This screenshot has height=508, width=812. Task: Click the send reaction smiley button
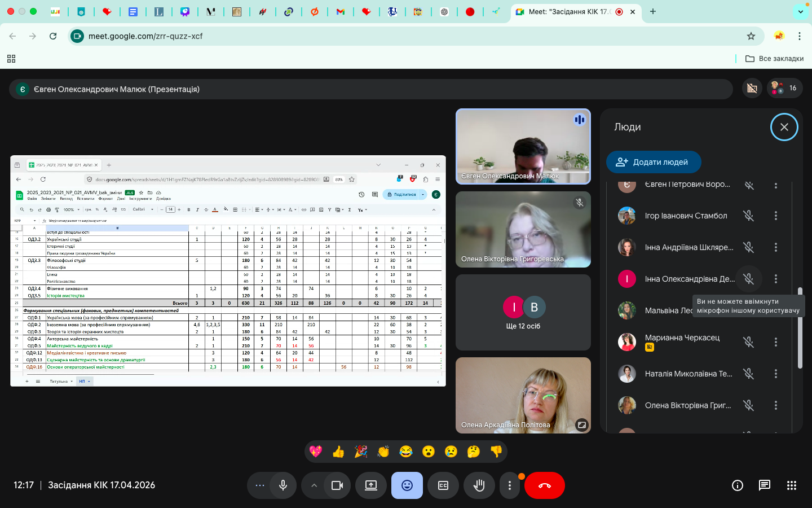tap(407, 485)
